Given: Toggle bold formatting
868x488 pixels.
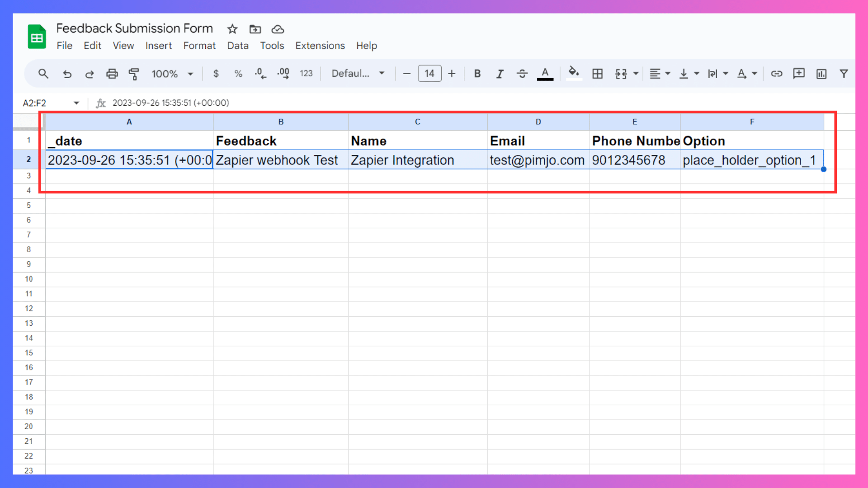Looking at the screenshot, I should pyautogui.click(x=477, y=74).
